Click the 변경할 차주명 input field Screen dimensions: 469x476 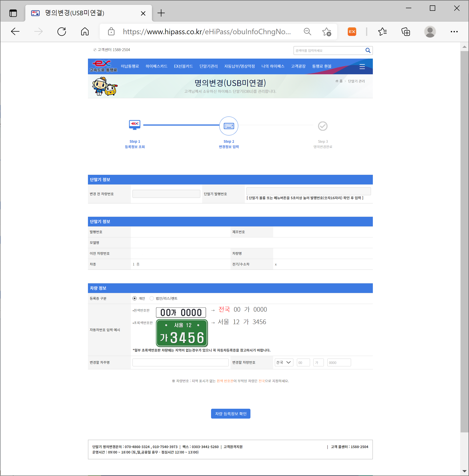coord(180,362)
